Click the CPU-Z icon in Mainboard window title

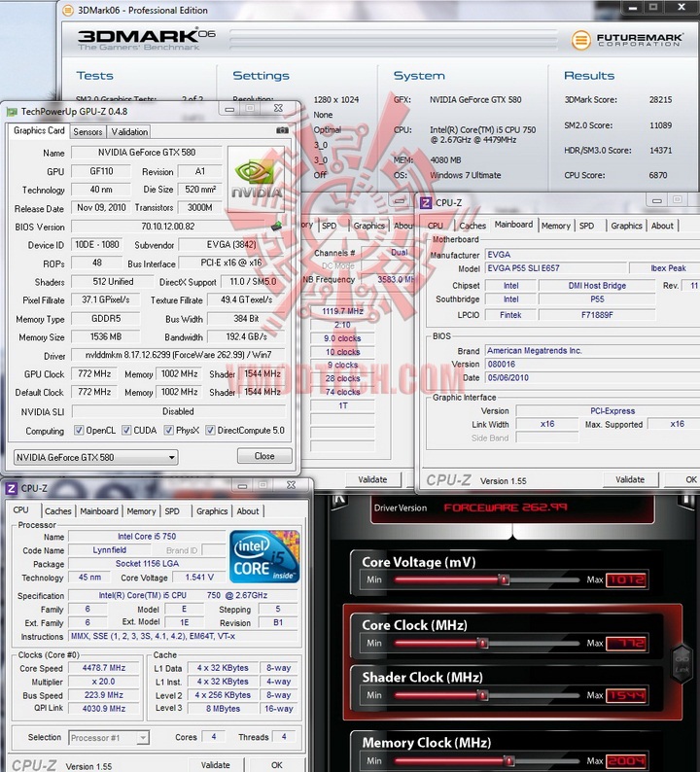[426, 203]
